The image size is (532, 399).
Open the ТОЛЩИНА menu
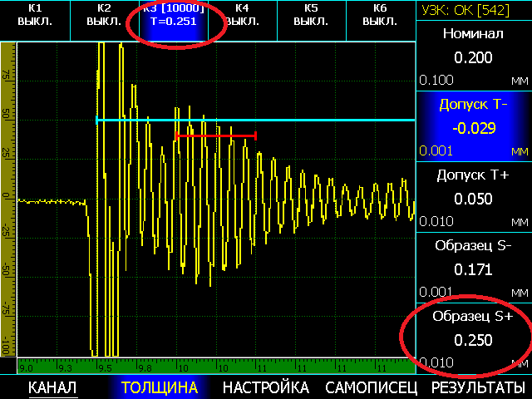click(x=160, y=387)
